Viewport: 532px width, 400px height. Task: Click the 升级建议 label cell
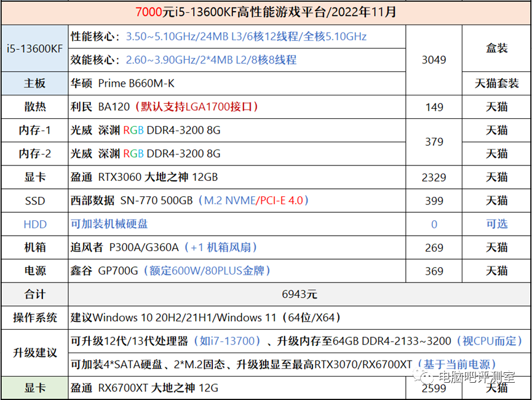[x=34, y=353]
